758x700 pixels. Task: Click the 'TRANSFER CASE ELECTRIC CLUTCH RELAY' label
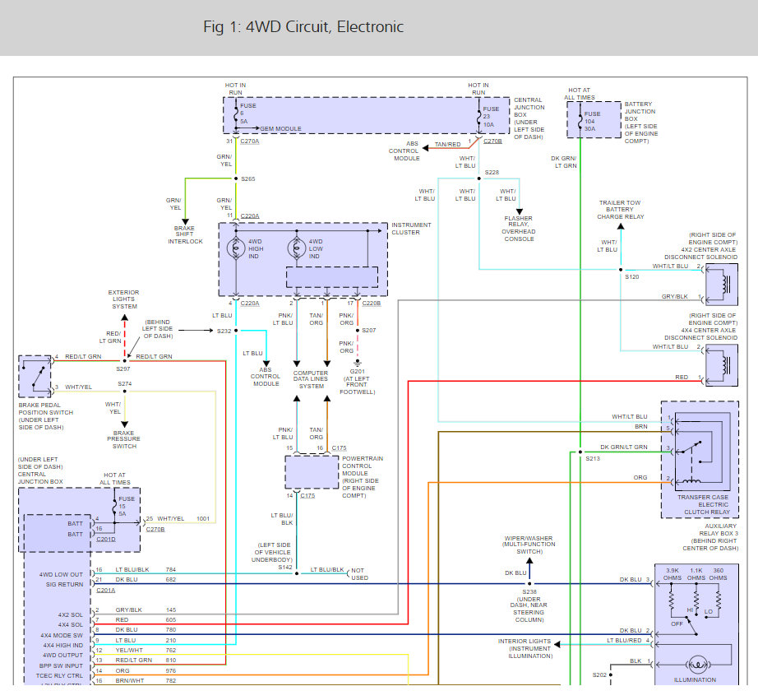click(x=703, y=504)
